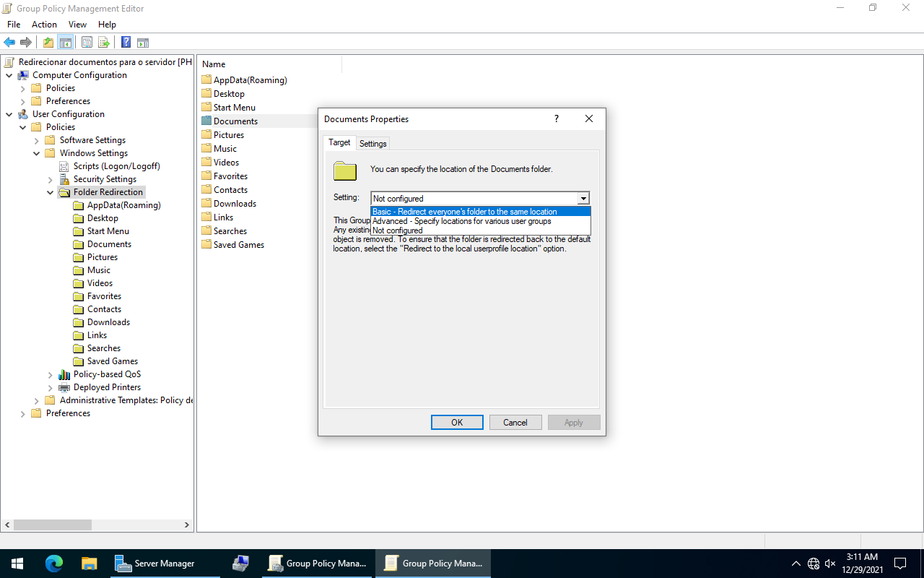This screenshot has width=924, height=578.
Task: Click the Show/Hide Action Pane toolbar icon
Action: pos(143,42)
